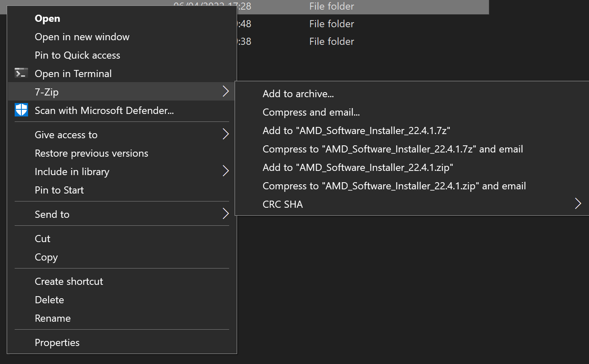This screenshot has height=364, width=589.
Task: Click the :38 timestamp cell
Action: tap(244, 41)
